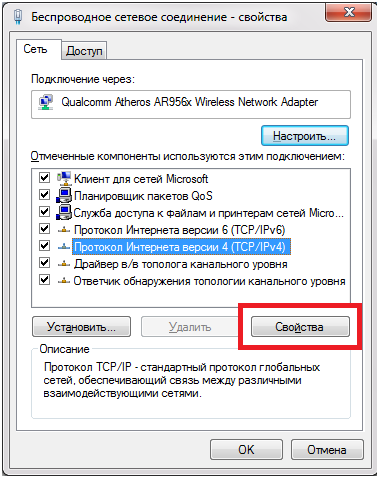
Task: Click the Планировщик пакетов QoS icon
Action: click(64, 195)
